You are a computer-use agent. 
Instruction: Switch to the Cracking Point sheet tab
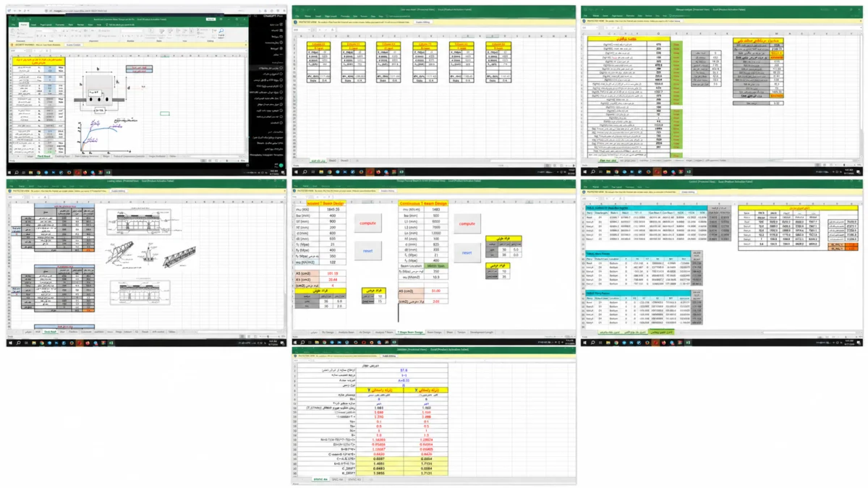click(x=63, y=155)
